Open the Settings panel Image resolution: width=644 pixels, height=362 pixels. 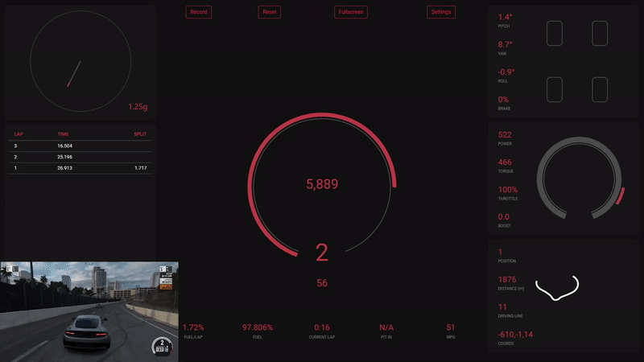point(441,12)
